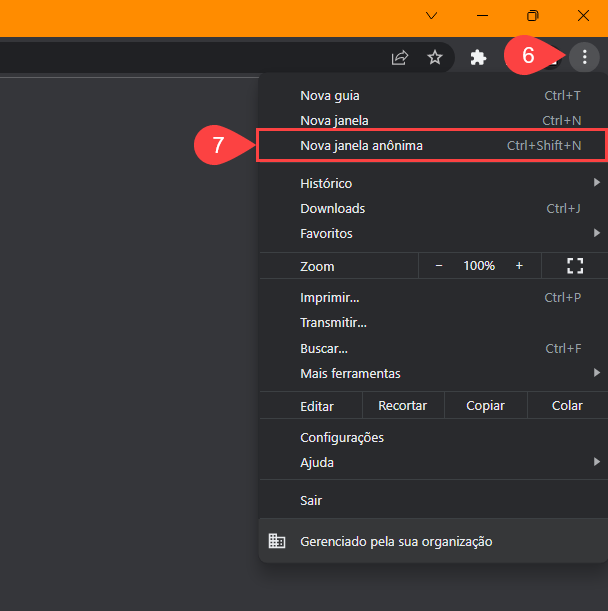Toggle fullscreen mode icon in Zoom row
Viewport: 608px width, 611px height.
pos(575,266)
